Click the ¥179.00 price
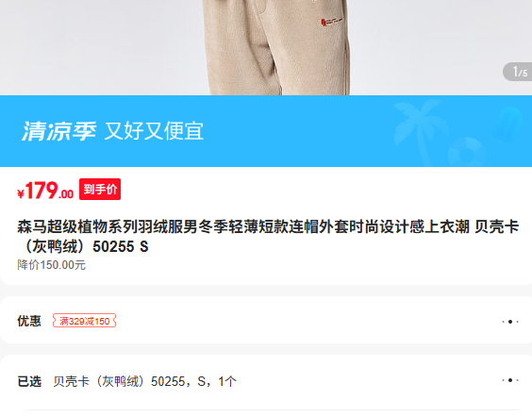532x417 pixels. tap(45, 191)
